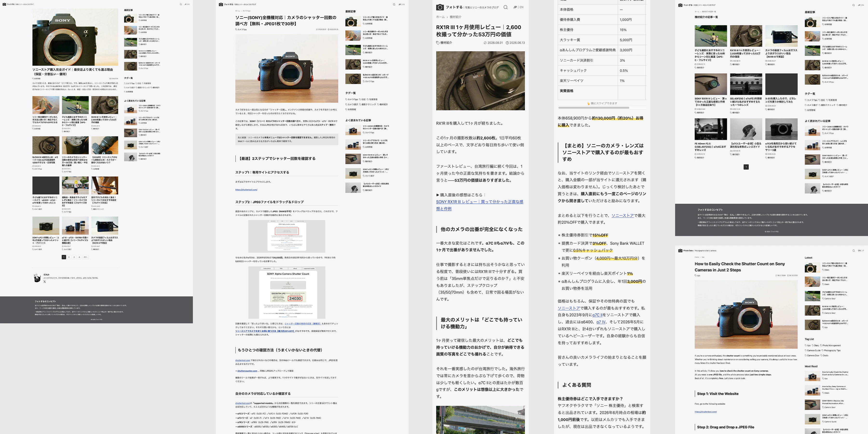Open the https://shuttertool.com/ link under ステップ1
This screenshot has width=868, height=434.
[246, 190]
